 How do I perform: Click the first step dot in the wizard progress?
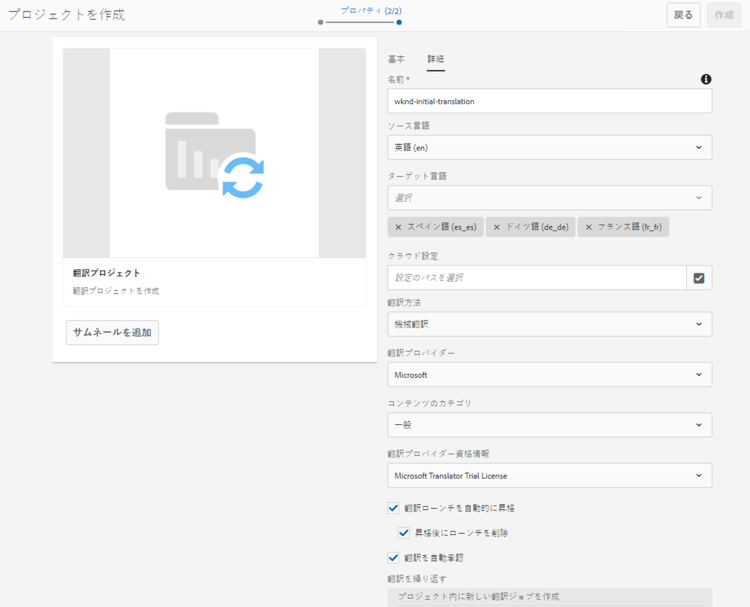coord(320,22)
